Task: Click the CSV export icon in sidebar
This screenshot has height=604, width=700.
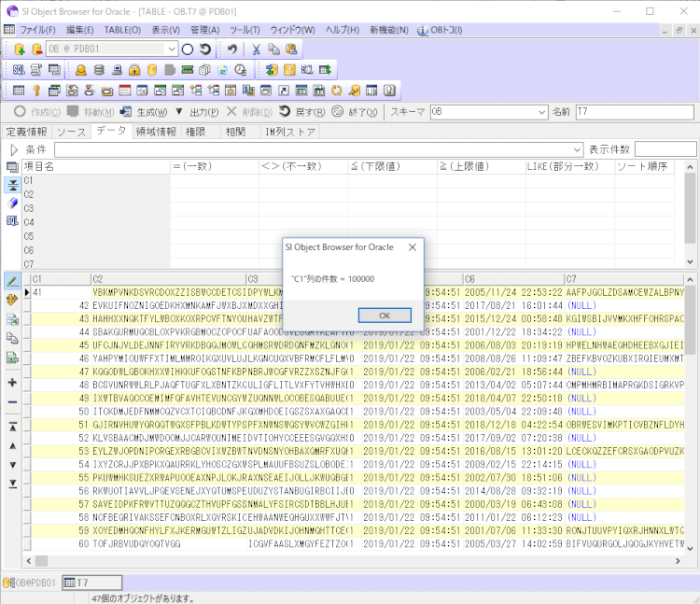Action: tap(12, 358)
